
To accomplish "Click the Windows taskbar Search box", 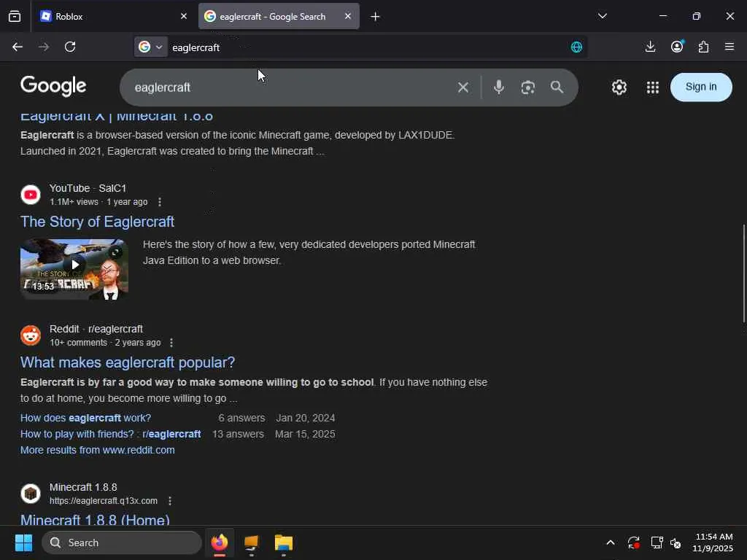I will 122,542.
